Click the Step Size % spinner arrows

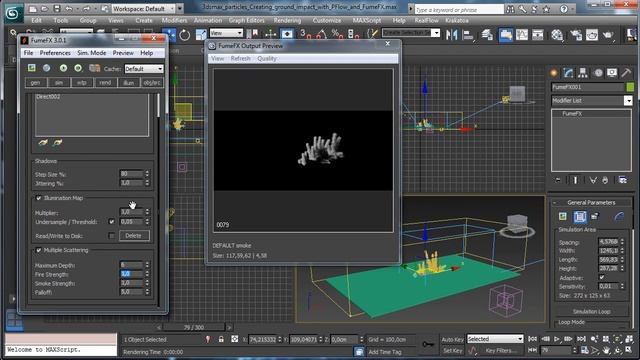(x=147, y=174)
